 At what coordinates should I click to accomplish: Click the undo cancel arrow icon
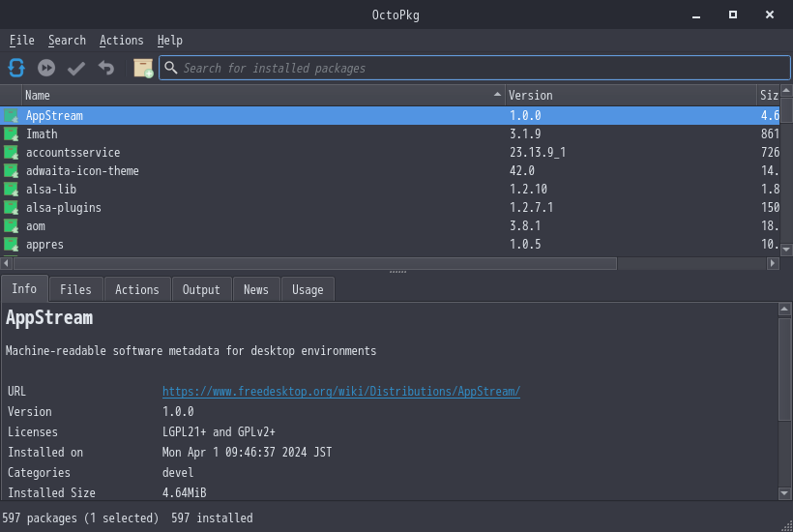(x=106, y=68)
